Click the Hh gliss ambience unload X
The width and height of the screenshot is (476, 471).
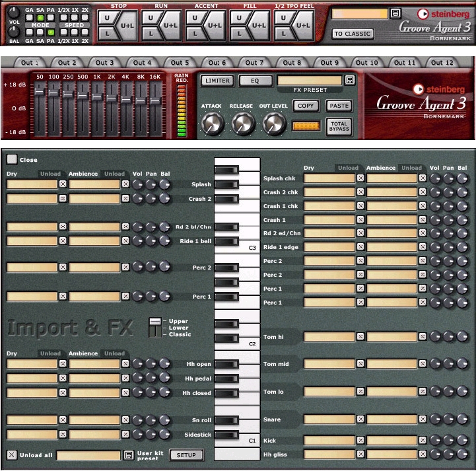coord(423,454)
